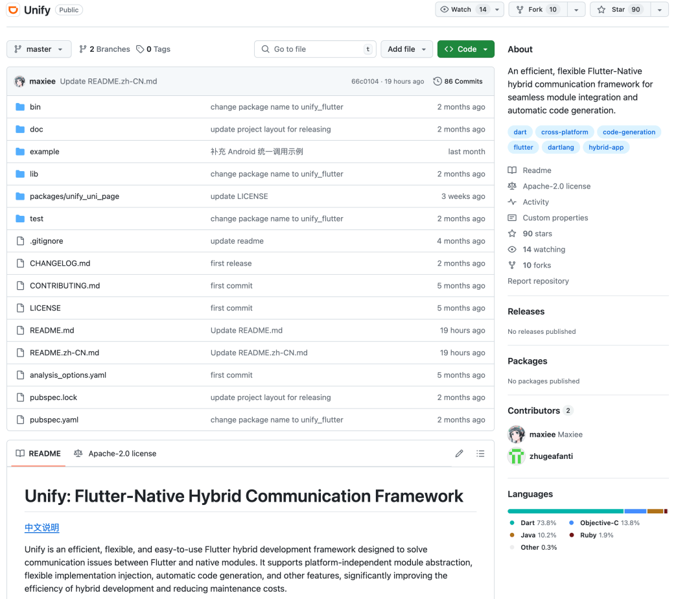Click the branch icon beside 2 Branches

[x=82, y=49]
